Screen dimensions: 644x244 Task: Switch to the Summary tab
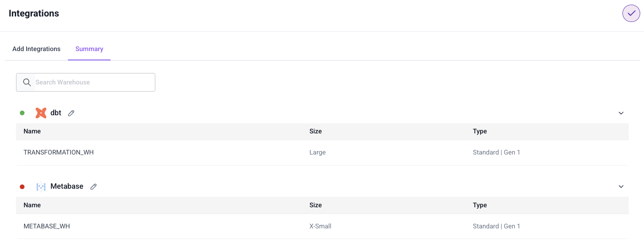(x=89, y=49)
